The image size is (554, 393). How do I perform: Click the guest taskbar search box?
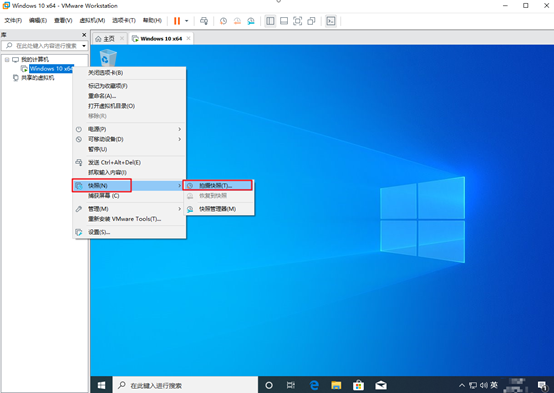point(185,385)
